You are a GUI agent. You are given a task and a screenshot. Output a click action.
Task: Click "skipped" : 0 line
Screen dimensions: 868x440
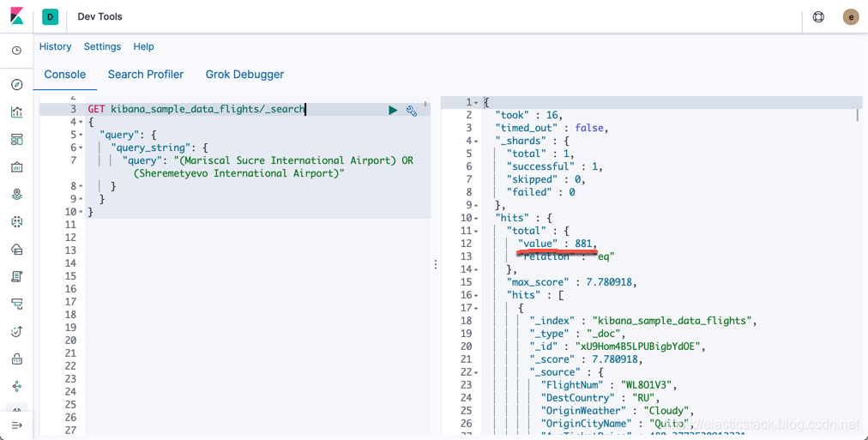tap(546, 179)
